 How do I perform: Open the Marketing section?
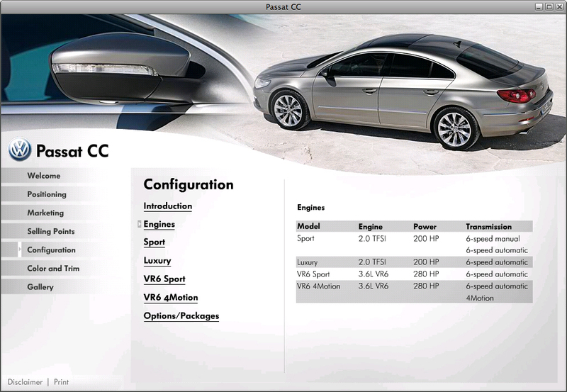click(x=45, y=213)
